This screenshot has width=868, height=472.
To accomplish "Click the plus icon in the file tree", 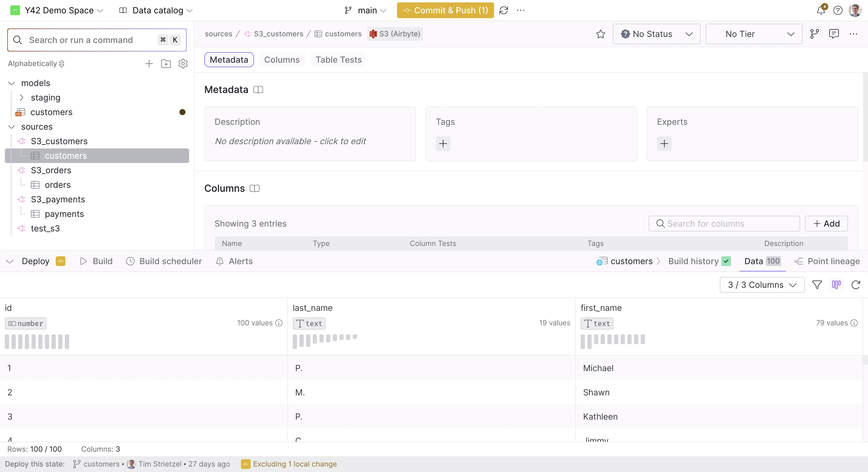I will [149, 64].
